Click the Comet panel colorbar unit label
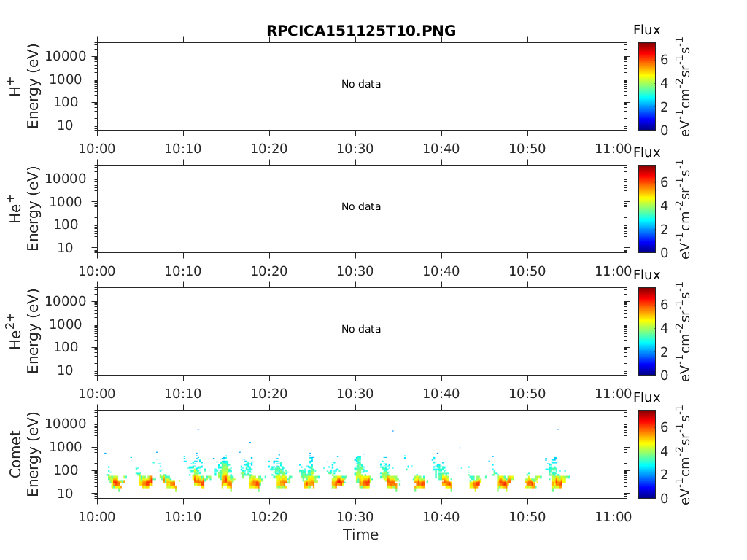Viewport: 747px width, 560px height. pyautogui.click(x=684, y=455)
